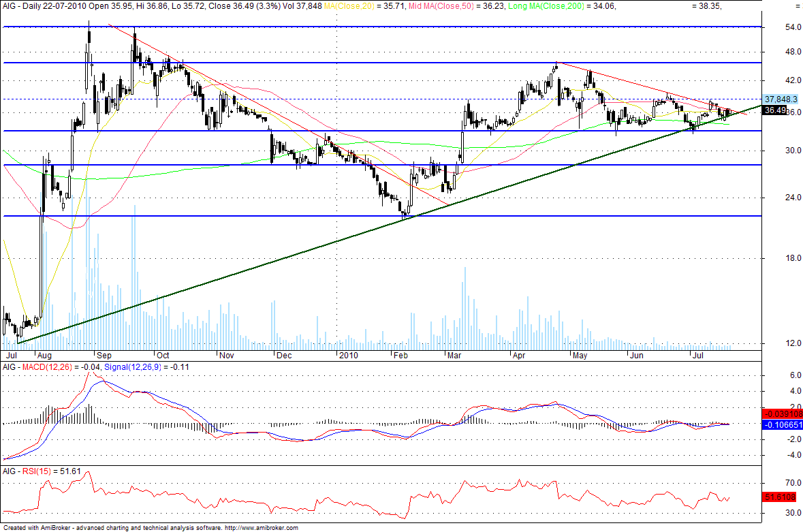The image size is (803, 532).
Task: Click the "-4.0" label on the MACD axis
Action: pos(793,455)
